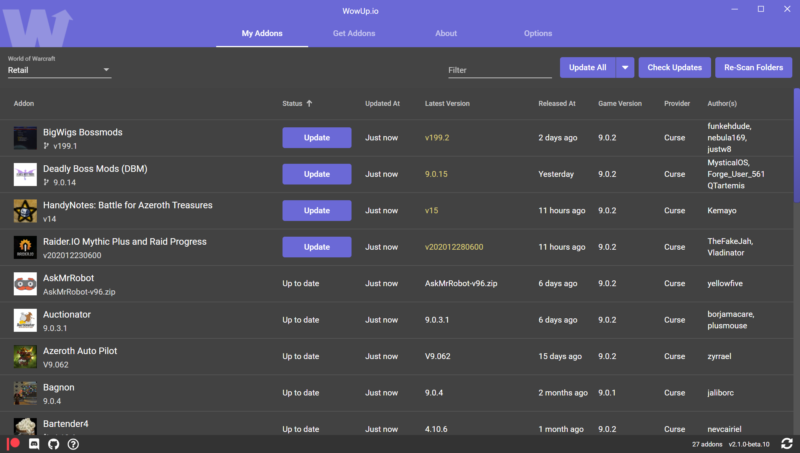Open the Options tab
800x453 pixels.
coord(538,33)
